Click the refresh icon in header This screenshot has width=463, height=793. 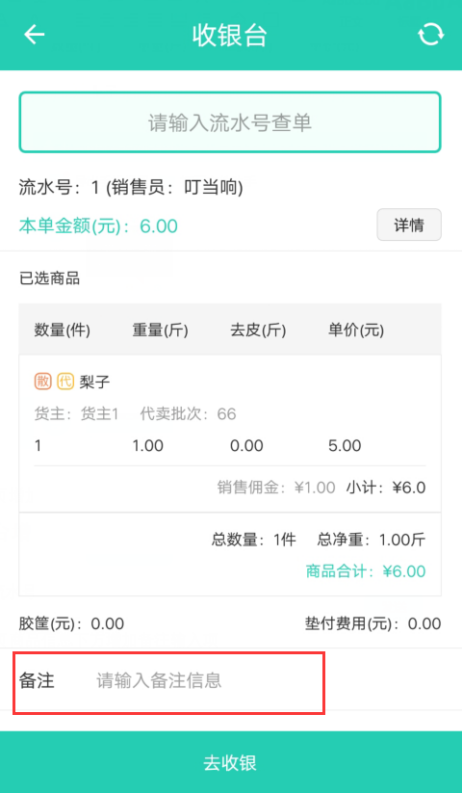[431, 35]
